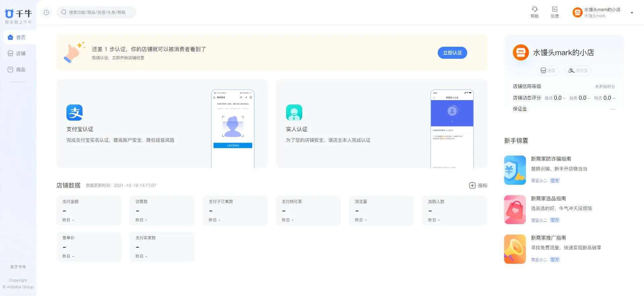644x296 pixels.
Task: Open 新商家选品指南 shopping bag thumbnail
Action: pos(515,210)
